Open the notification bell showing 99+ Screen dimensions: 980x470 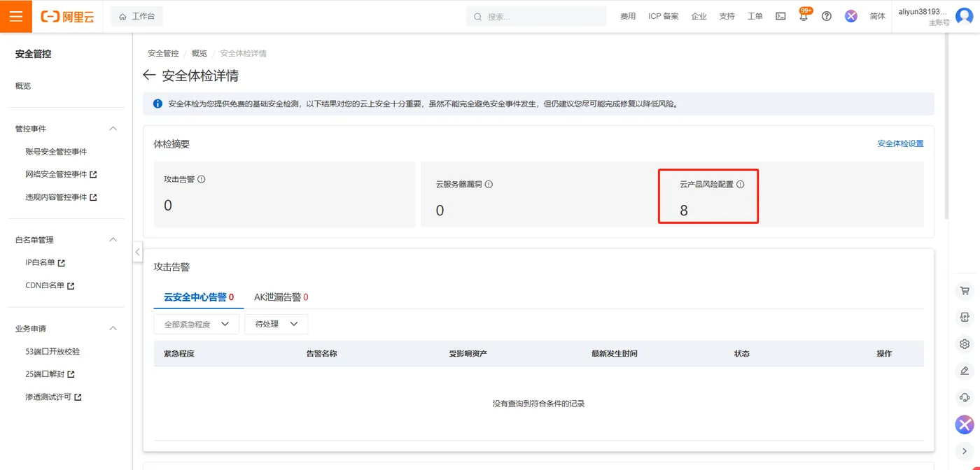(804, 15)
